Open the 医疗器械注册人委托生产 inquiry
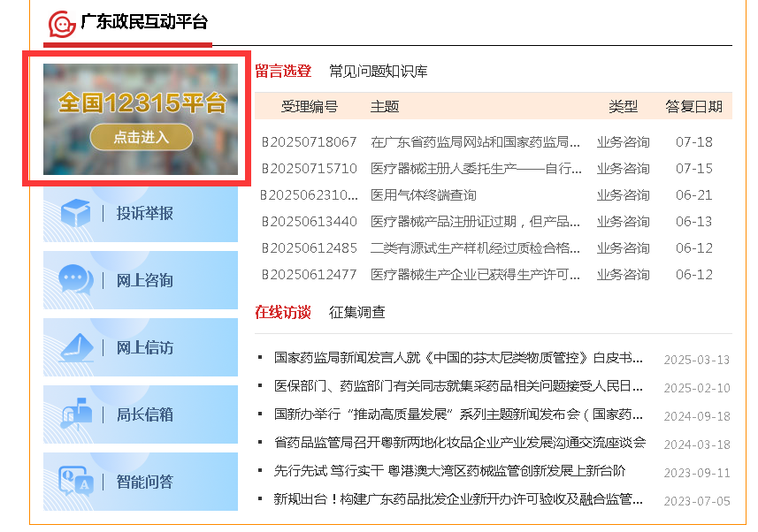 [x=474, y=169]
